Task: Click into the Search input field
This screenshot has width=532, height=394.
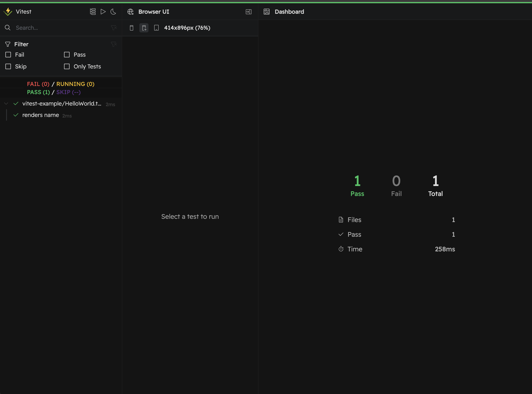Action: 60,28
